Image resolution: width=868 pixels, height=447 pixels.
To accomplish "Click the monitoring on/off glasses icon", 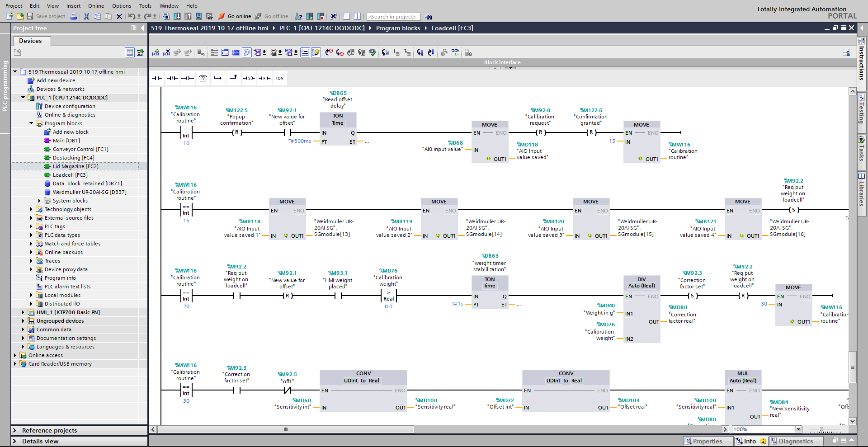I will (455, 52).
